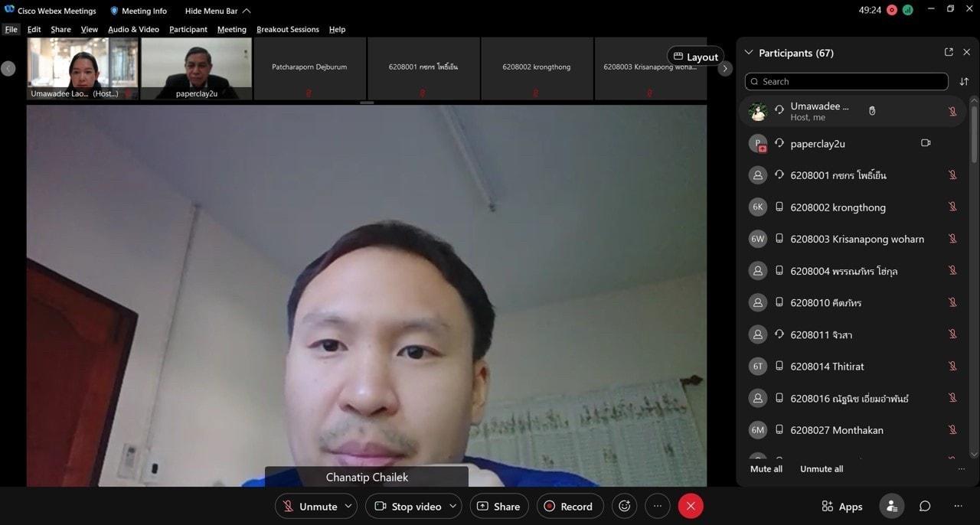Show next video thumbnails with right arrow
This screenshot has width=980, height=525.
(725, 69)
